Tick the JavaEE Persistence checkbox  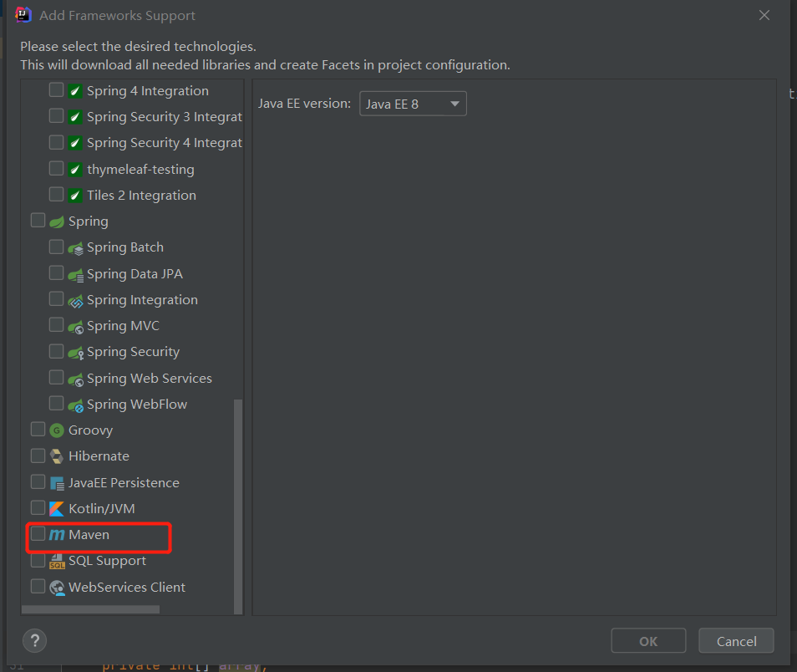[x=38, y=481]
